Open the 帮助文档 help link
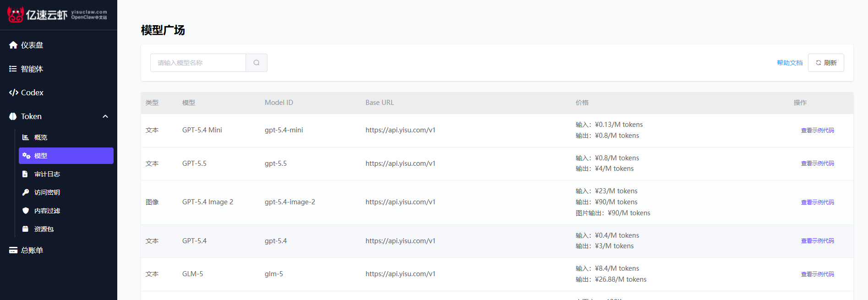The width and height of the screenshot is (868, 300). tap(790, 63)
